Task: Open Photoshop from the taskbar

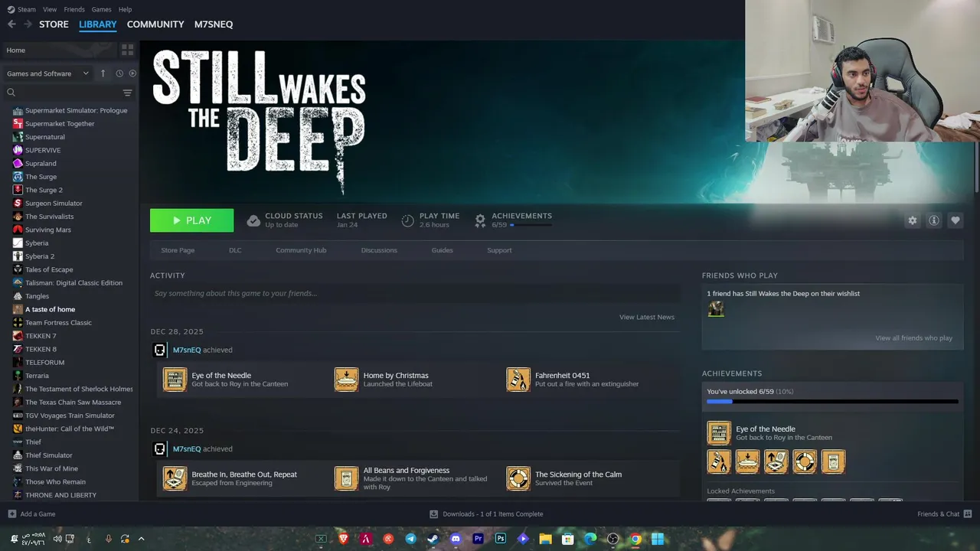Action: coord(501,539)
